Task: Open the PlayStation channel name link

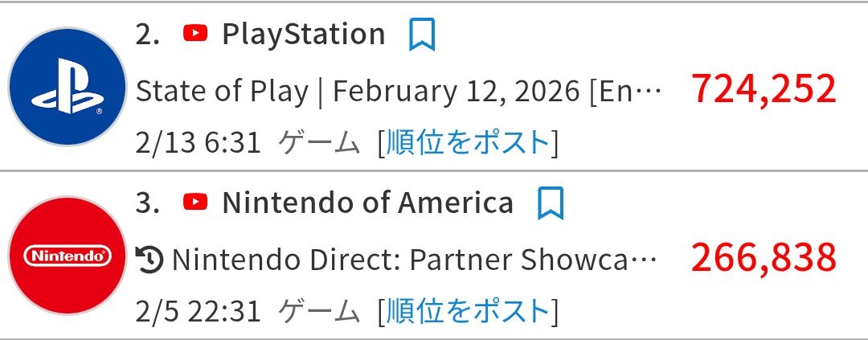Action: [303, 35]
